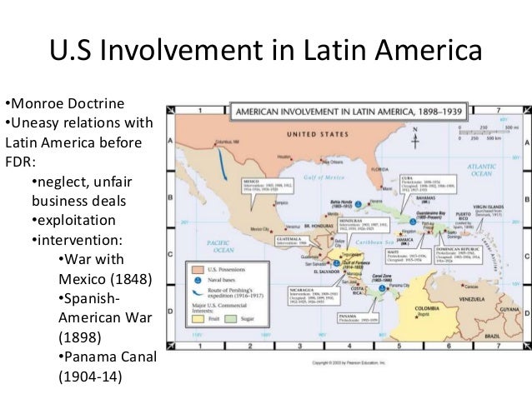532x399 pixels.
Task: Click the 'GUYANA' country label
Action: 509,310
